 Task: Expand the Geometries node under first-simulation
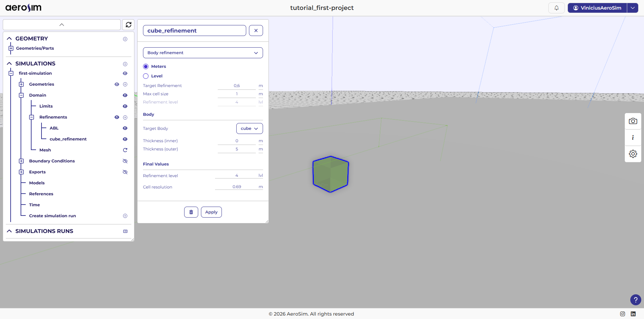21,84
